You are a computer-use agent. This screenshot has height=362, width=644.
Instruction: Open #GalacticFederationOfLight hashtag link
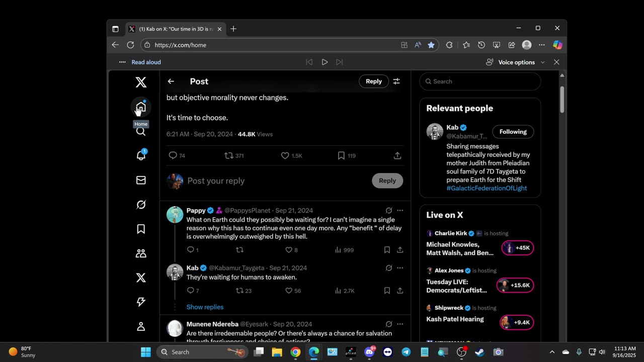[x=487, y=188]
